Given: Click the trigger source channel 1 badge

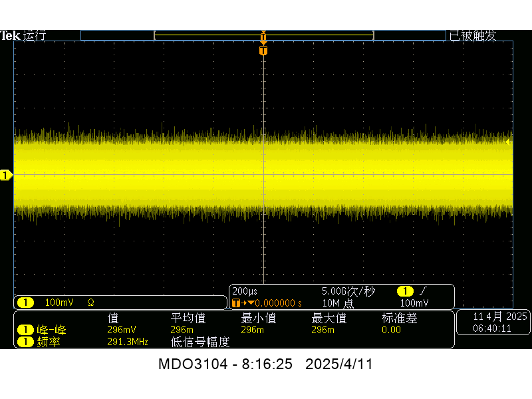Looking at the screenshot, I should tap(405, 291).
